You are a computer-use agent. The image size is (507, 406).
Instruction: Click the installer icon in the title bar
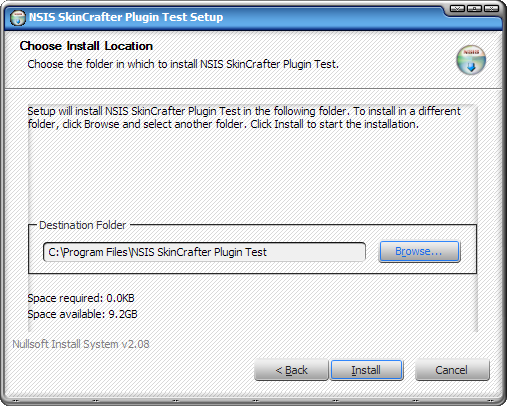click(x=18, y=18)
